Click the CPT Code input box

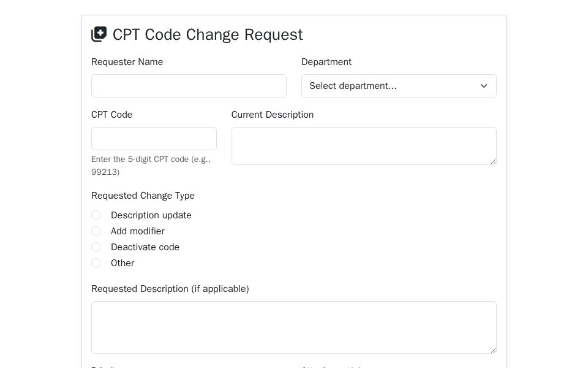tap(154, 139)
